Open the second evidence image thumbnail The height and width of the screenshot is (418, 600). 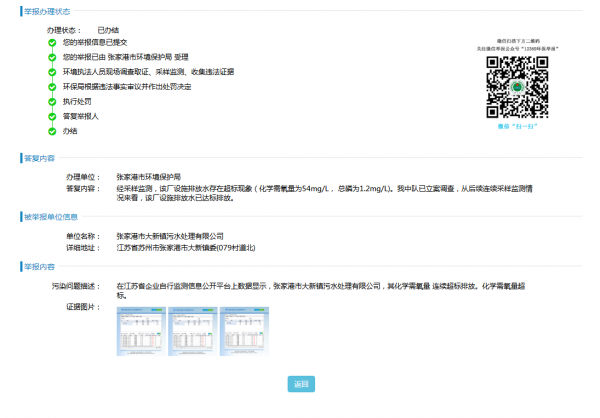click(x=193, y=331)
